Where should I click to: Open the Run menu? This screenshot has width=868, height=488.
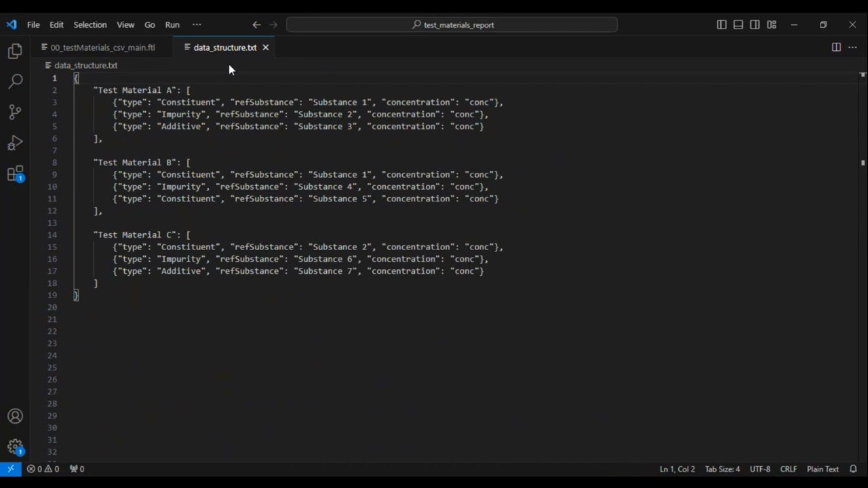tap(172, 25)
